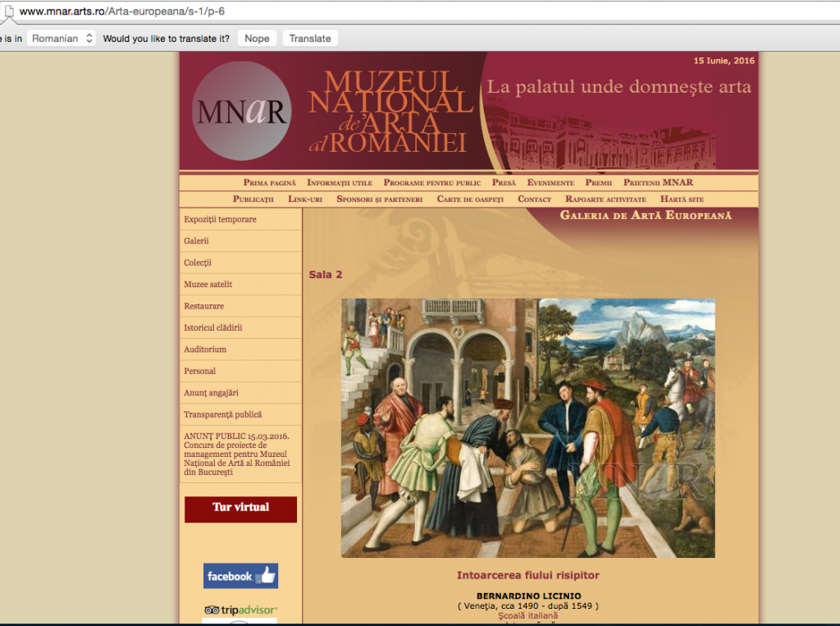Image resolution: width=840 pixels, height=626 pixels.
Task: Open the Facebook page icon
Action: coord(240,576)
